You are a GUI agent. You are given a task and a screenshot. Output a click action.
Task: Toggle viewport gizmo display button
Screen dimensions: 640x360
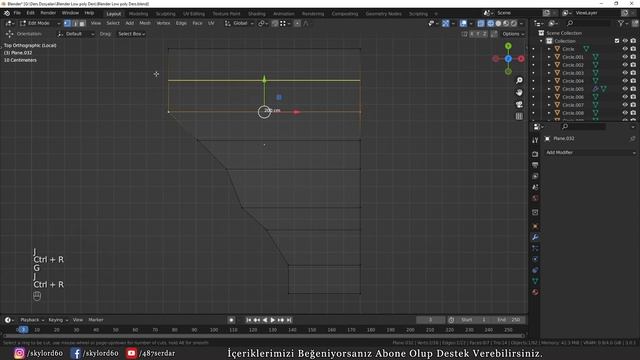[x=446, y=23]
